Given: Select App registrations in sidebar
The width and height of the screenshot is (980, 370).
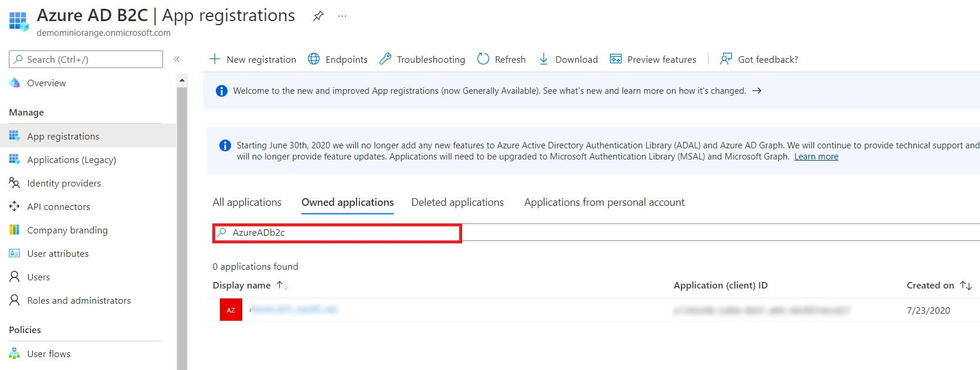Looking at the screenshot, I should click(88, 136).
